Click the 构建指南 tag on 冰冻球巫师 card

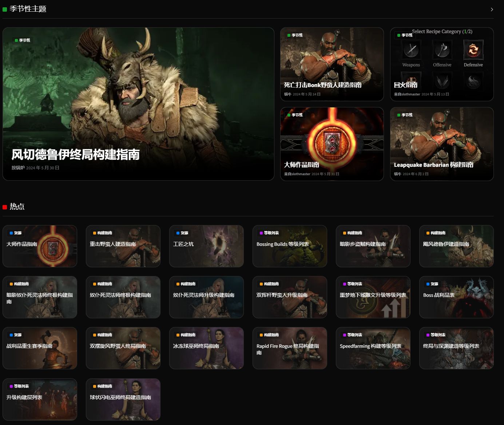(x=186, y=335)
